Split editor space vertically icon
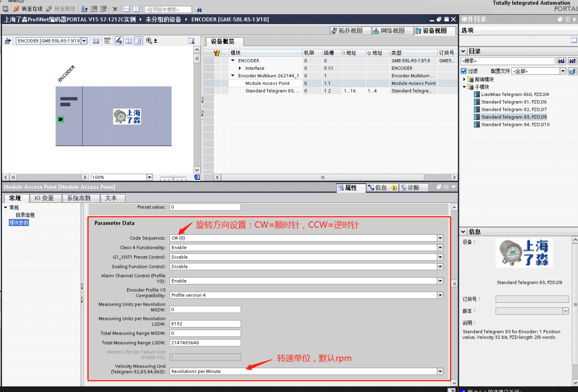 (136, 9)
